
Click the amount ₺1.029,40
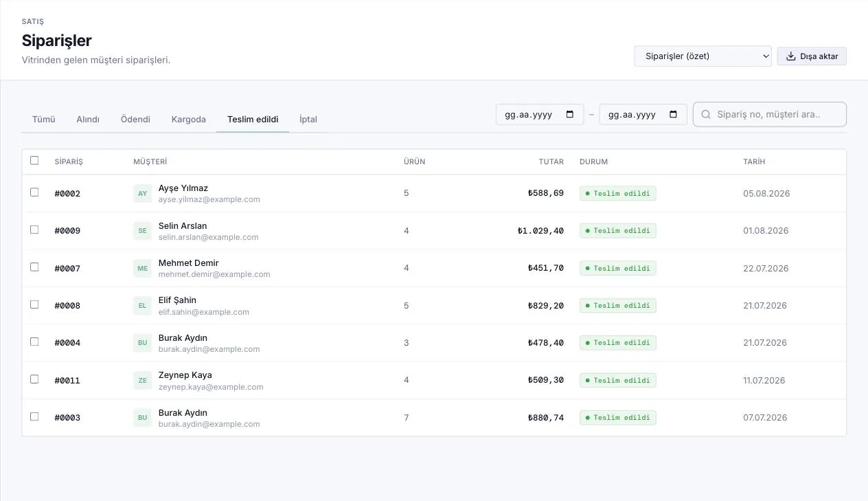click(x=540, y=231)
